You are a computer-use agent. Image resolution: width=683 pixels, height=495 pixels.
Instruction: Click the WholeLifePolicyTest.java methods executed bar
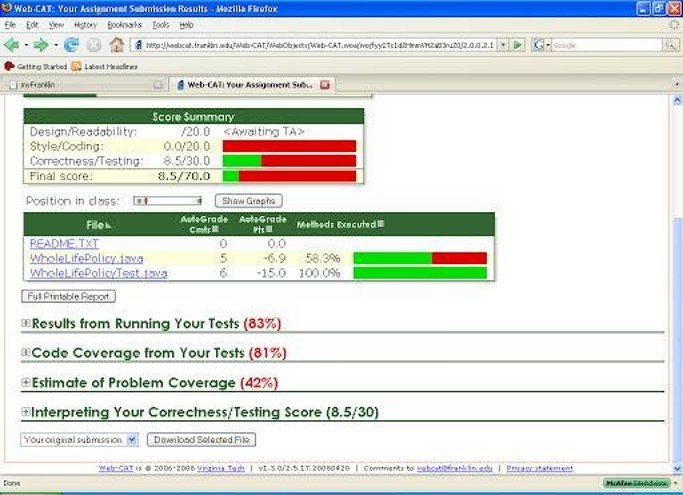[x=420, y=273]
